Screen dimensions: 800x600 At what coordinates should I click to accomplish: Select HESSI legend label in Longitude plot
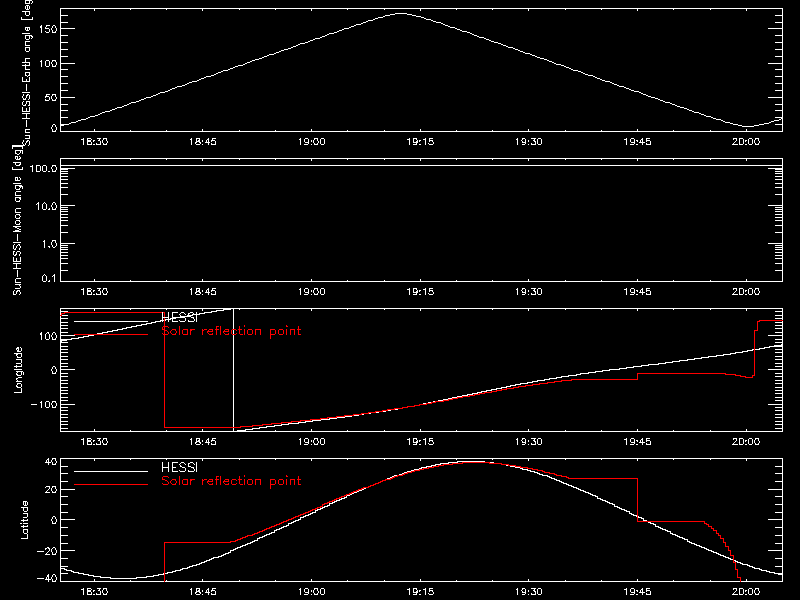tap(179, 317)
